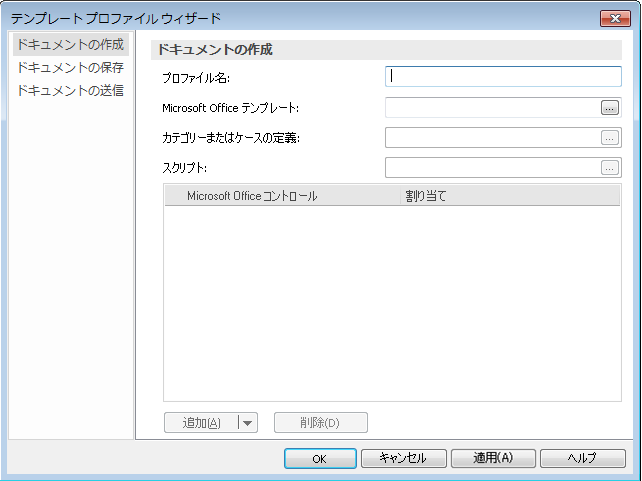Browse for a Microsoft Office テンプレート file
The width and height of the screenshot is (642, 481).
click(610, 108)
